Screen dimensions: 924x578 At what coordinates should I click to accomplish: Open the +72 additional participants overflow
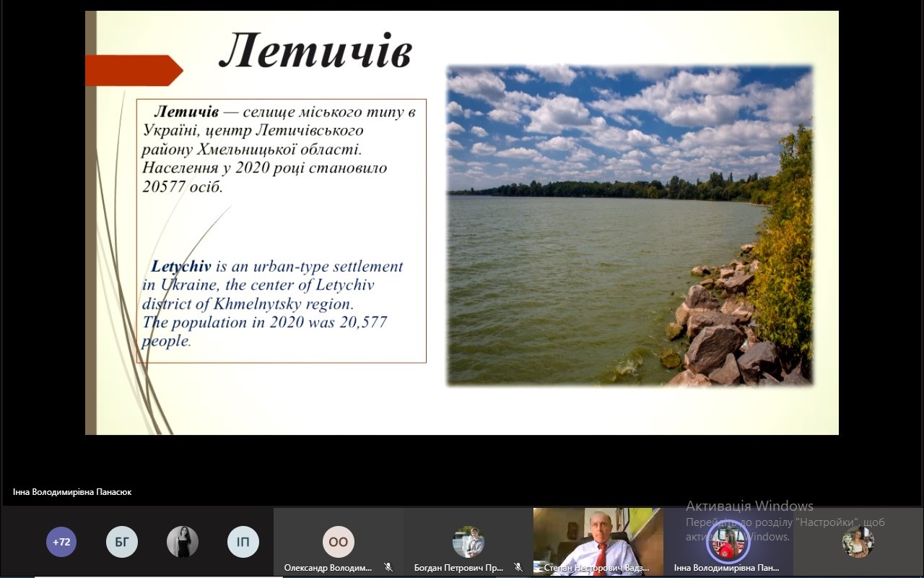pos(61,542)
